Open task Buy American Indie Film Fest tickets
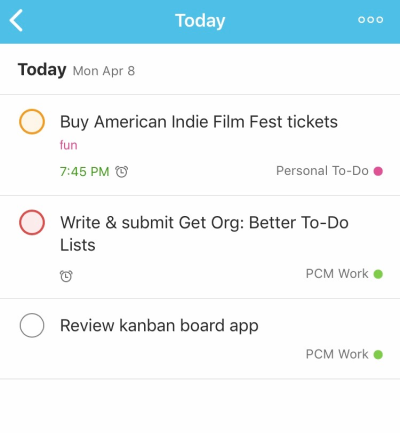Image resolution: width=400 pixels, height=433 pixels. [x=199, y=122]
